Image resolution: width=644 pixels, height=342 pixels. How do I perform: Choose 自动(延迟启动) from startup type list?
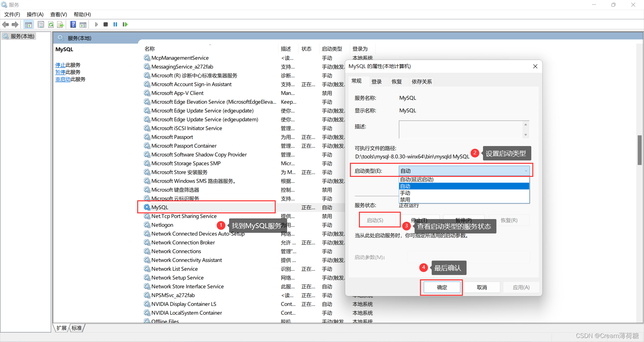pos(464,180)
